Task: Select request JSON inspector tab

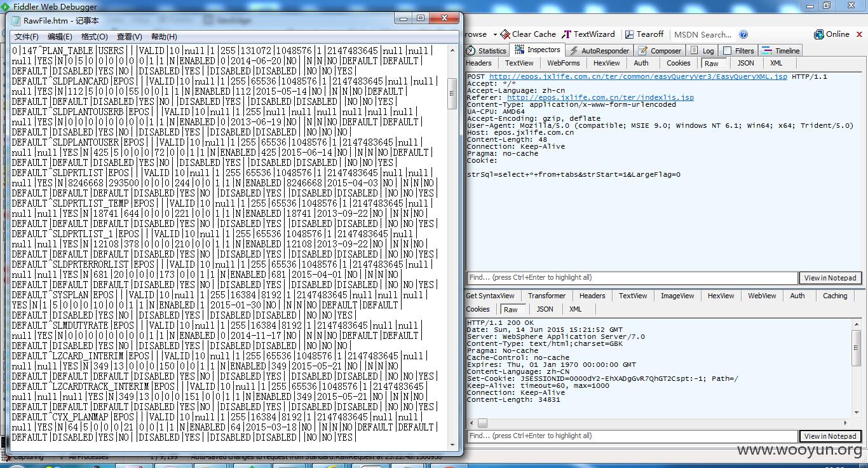Action: 745,63
